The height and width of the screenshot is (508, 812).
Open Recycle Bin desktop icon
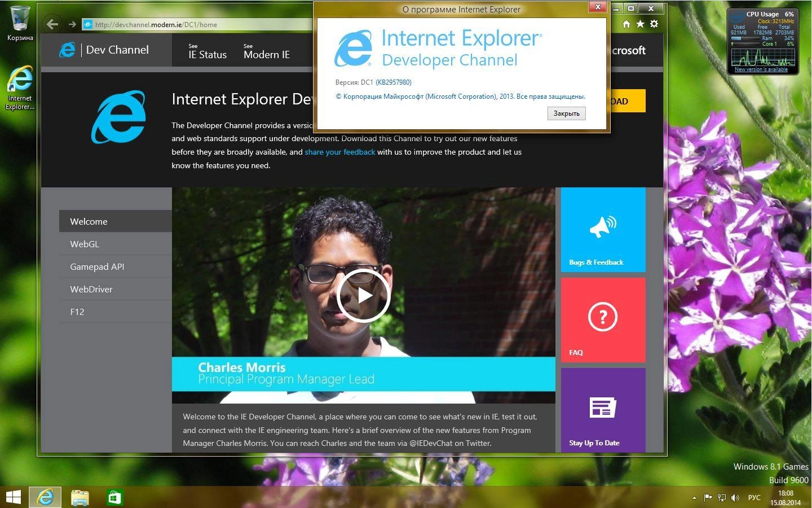point(20,24)
